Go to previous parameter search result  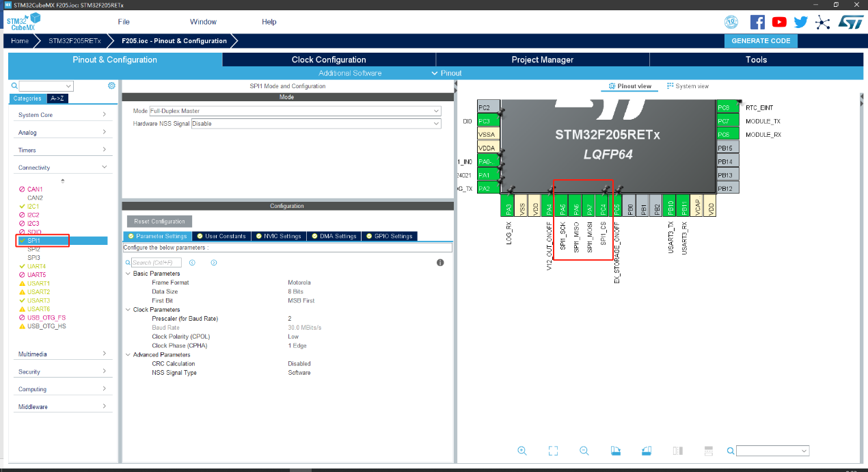pyautogui.click(x=192, y=263)
